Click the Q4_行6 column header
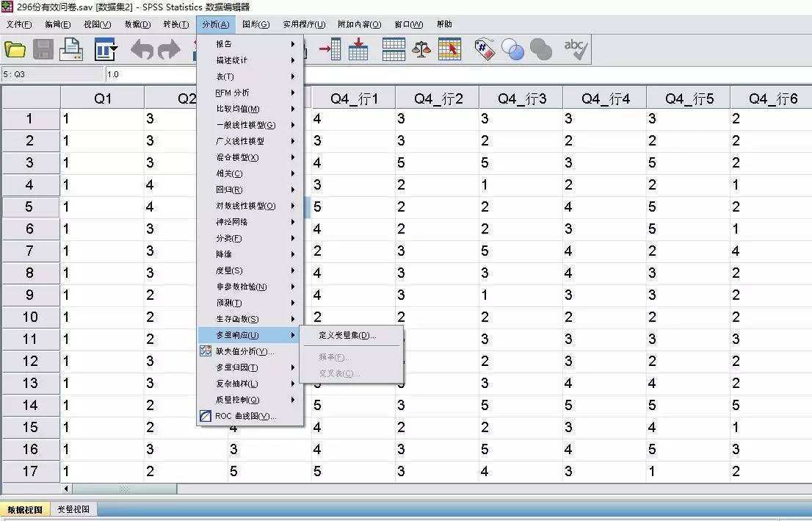The height and width of the screenshot is (521, 812). [772, 98]
